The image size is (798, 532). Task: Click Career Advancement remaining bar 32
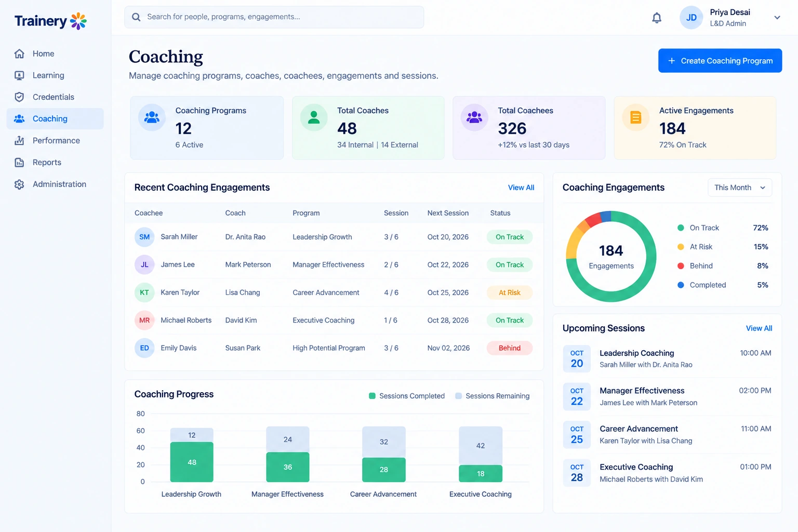pos(384,442)
